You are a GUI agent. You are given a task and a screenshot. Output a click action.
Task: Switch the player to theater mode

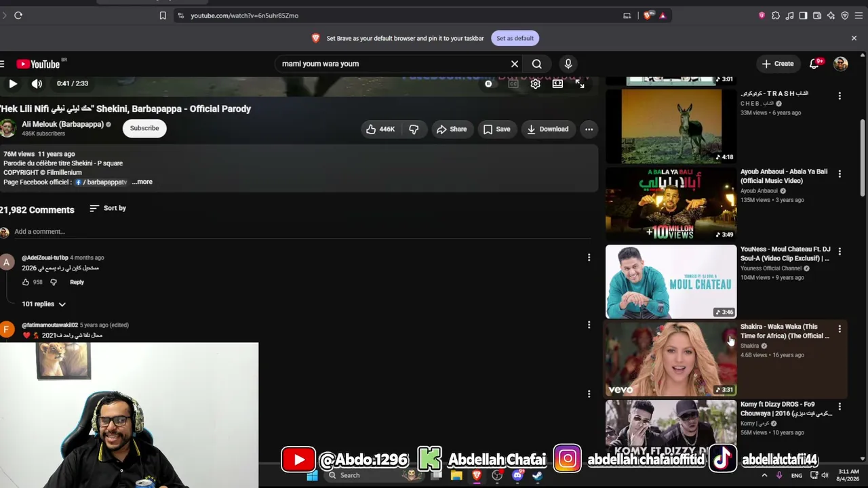tap(557, 84)
